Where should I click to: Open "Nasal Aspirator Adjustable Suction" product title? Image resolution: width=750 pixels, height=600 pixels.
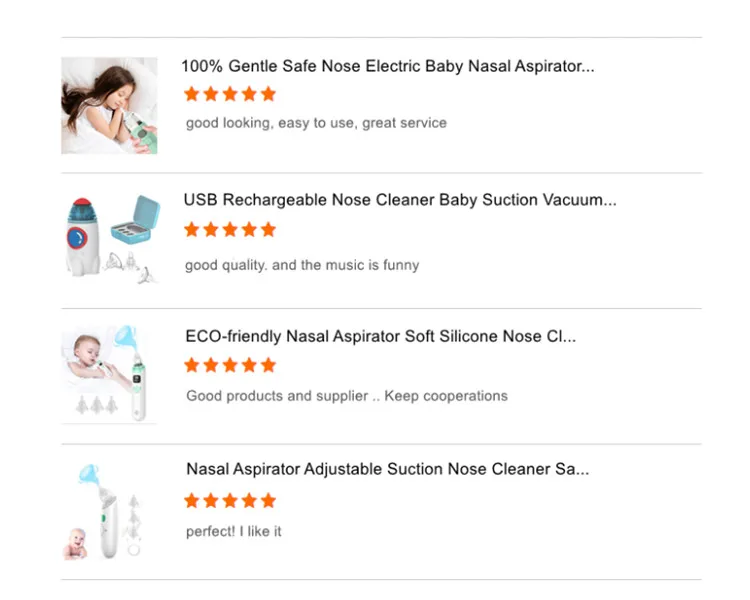(x=387, y=469)
